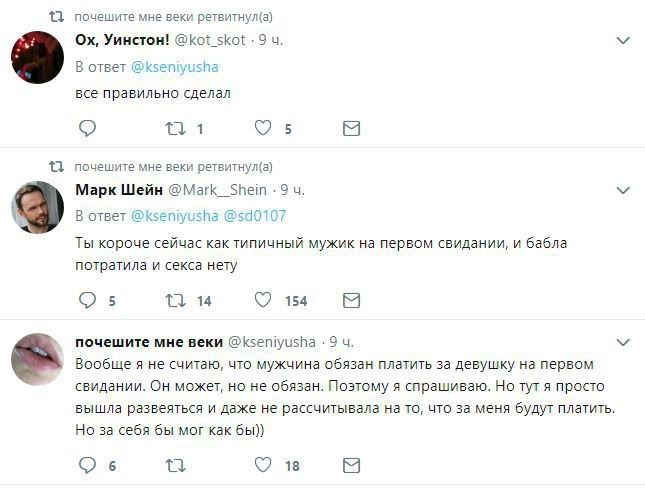This screenshot has width=645, height=493.
Task: Expand more options on bottom @kseniyusha tweet
Action: pyautogui.click(x=623, y=341)
